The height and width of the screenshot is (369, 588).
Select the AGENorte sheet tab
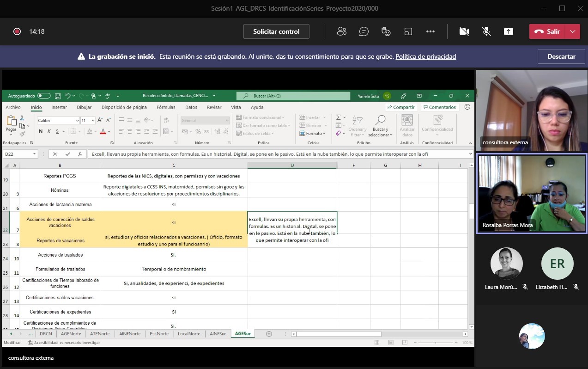[x=71, y=334]
